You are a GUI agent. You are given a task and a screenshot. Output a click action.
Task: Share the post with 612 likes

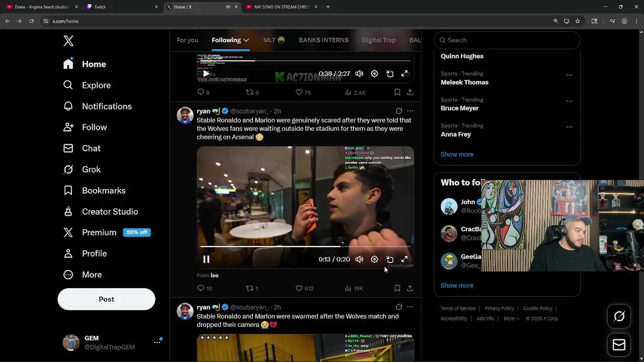point(410,289)
